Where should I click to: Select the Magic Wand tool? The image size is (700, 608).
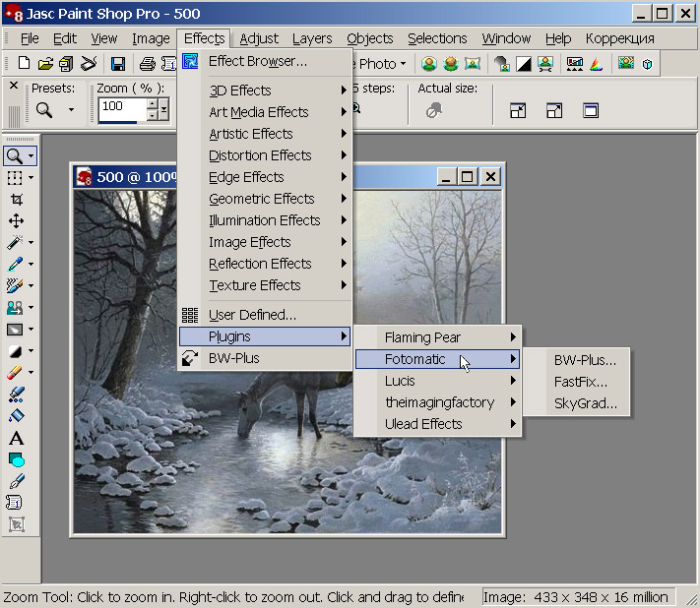pyautogui.click(x=15, y=242)
